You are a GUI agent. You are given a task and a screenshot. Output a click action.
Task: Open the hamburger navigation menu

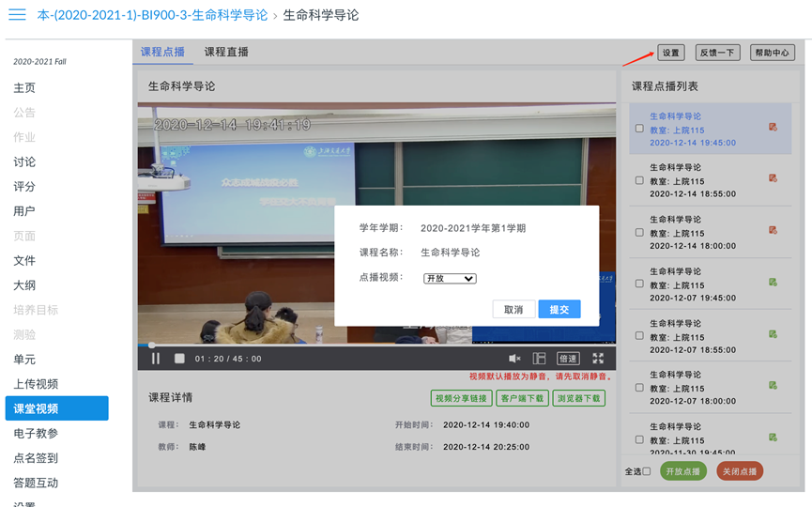coord(17,16)
